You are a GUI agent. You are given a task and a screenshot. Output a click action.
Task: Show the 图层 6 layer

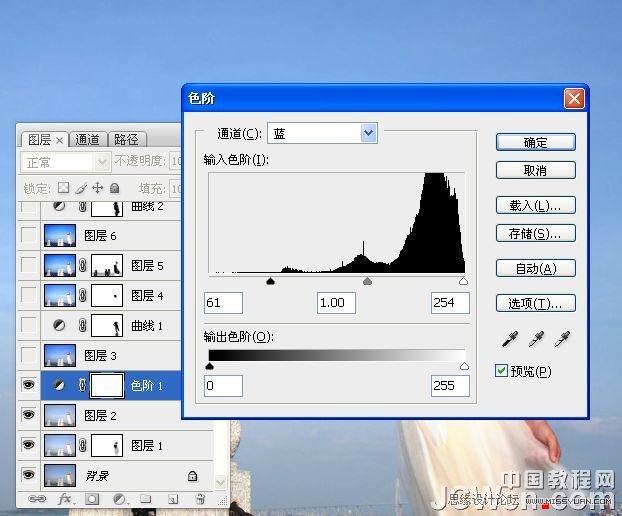29,235
